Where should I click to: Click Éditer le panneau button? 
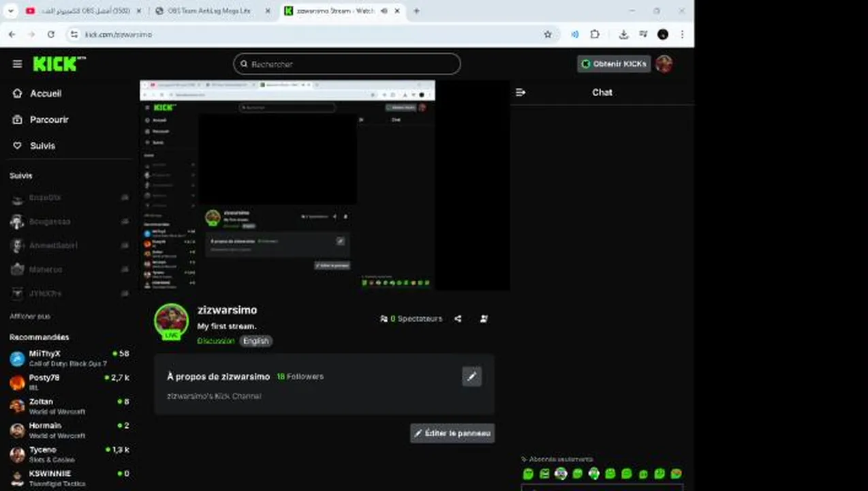click(452, 433)
